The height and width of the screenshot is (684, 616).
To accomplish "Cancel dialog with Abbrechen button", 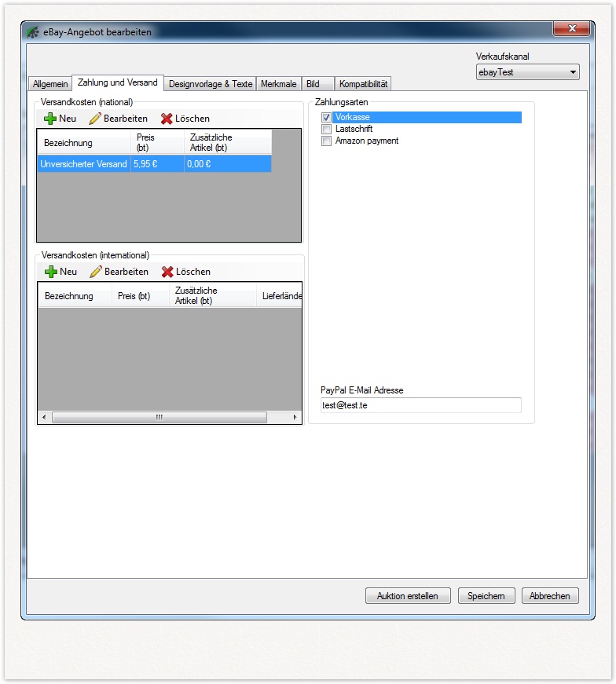I will [x=550, y=596].
